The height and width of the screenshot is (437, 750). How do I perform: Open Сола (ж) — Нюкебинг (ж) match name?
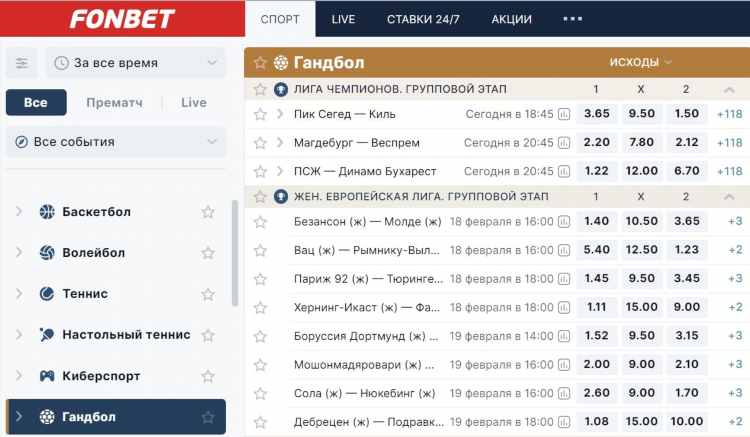(364, 394)
